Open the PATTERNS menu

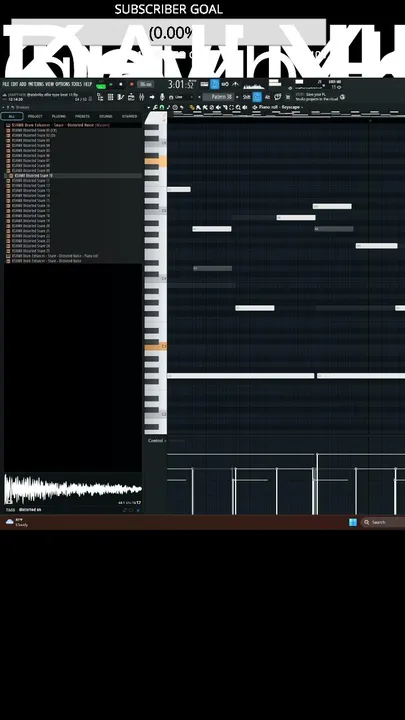pos(36,84)
